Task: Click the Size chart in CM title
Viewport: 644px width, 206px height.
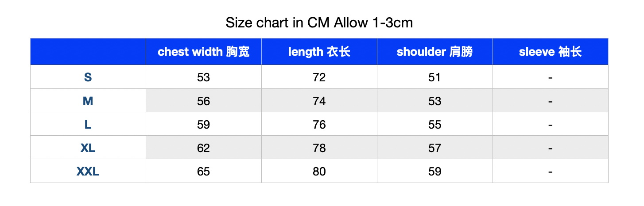Action: [319, 23]
